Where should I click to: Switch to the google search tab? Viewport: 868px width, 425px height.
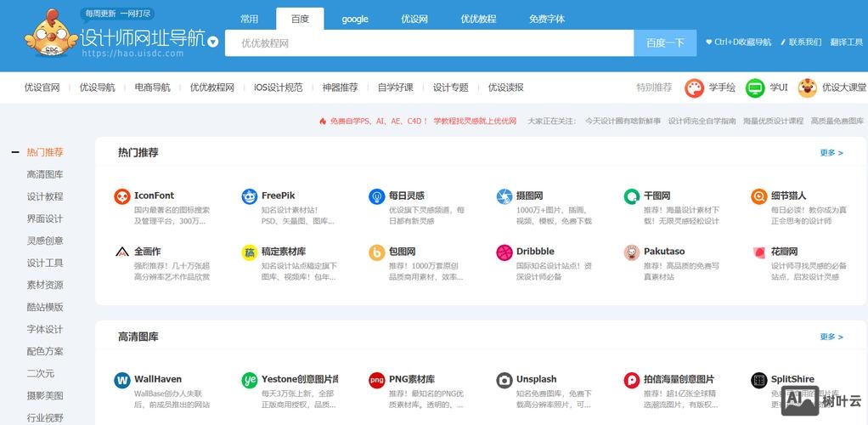tap(355, 19)
